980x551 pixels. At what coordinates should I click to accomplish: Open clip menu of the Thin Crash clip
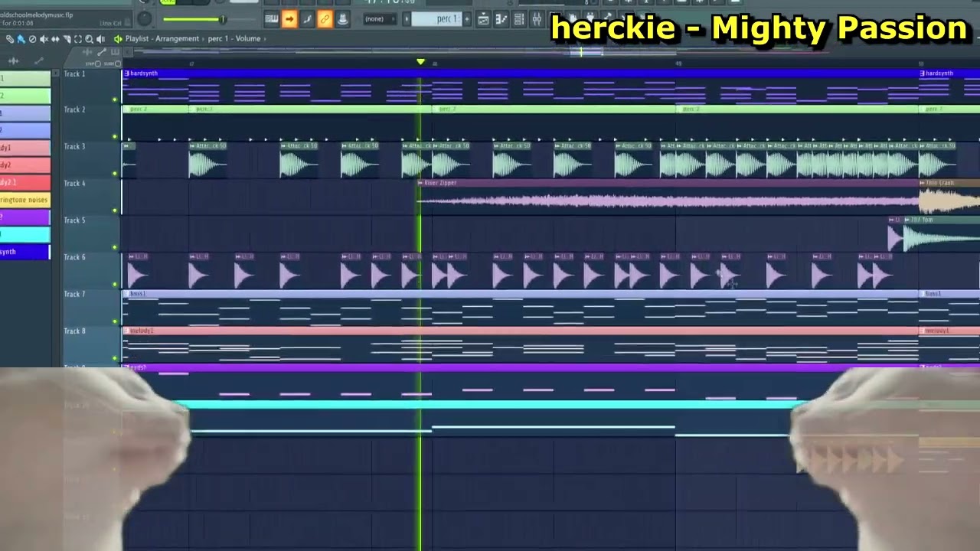[x=923, y=183]
